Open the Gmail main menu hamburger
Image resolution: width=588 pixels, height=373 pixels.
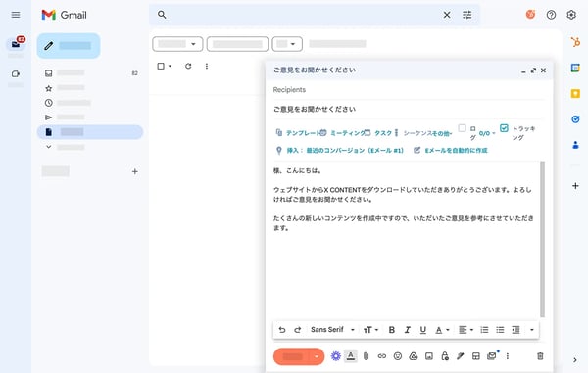click(16, 15)
